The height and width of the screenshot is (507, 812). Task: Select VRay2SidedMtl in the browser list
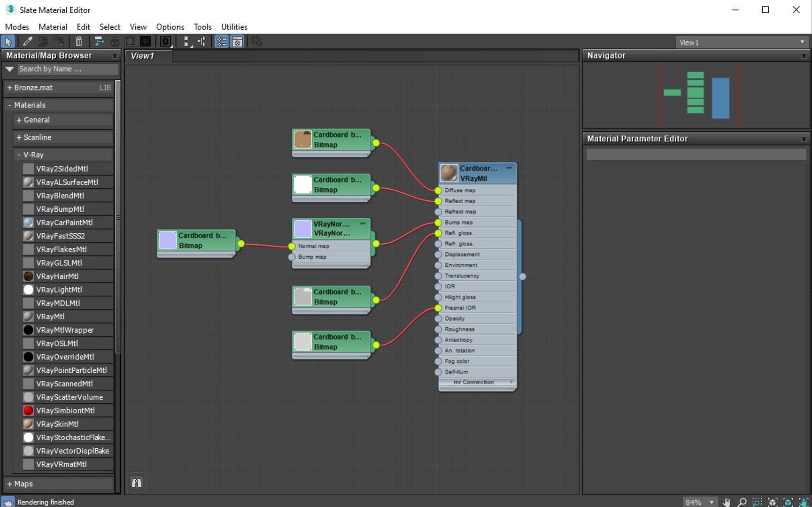68,169
